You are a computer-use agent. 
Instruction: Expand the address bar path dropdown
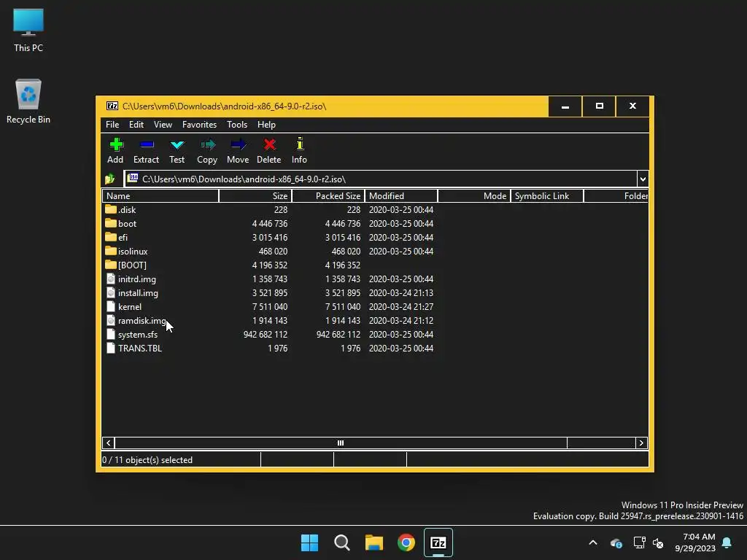[643, 179]
